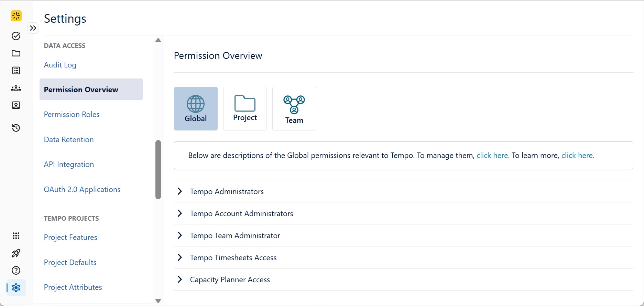Expand the Capacity Planner Access section
The width and height of the screenshot is (644, 306).
tap(230, 279)
